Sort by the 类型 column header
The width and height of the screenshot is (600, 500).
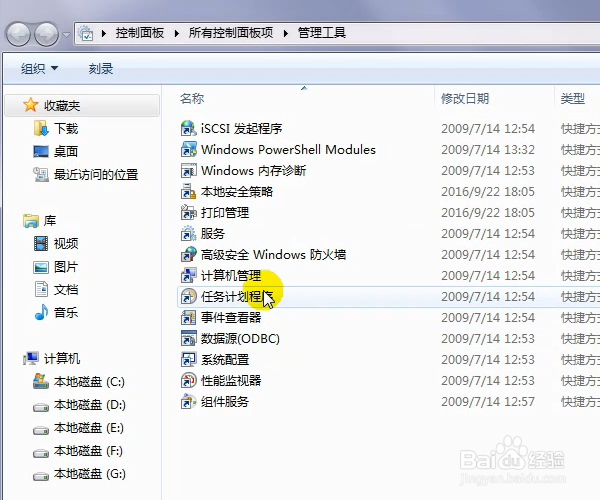coord(573,99)
